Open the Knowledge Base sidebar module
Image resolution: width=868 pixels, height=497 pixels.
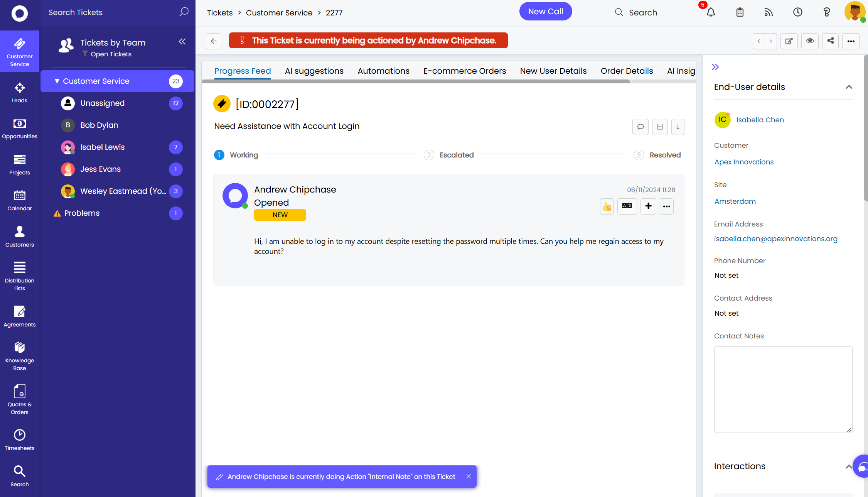(19, 356)
